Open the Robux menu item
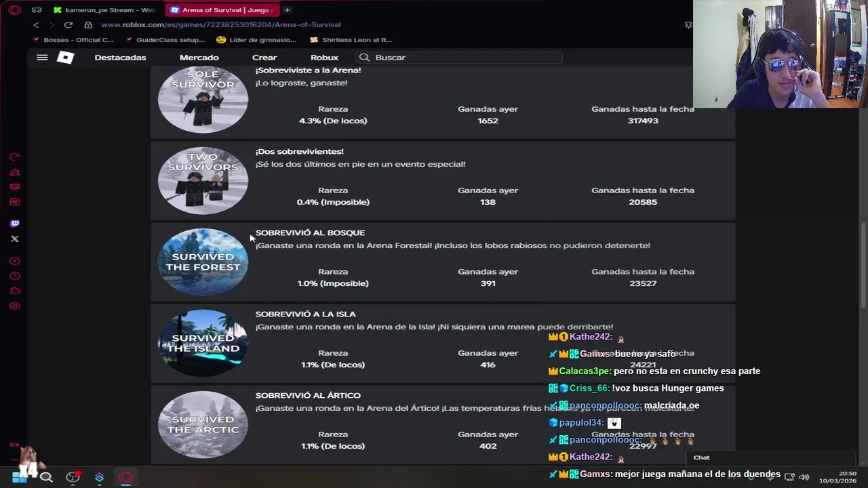 click(324, 58)
